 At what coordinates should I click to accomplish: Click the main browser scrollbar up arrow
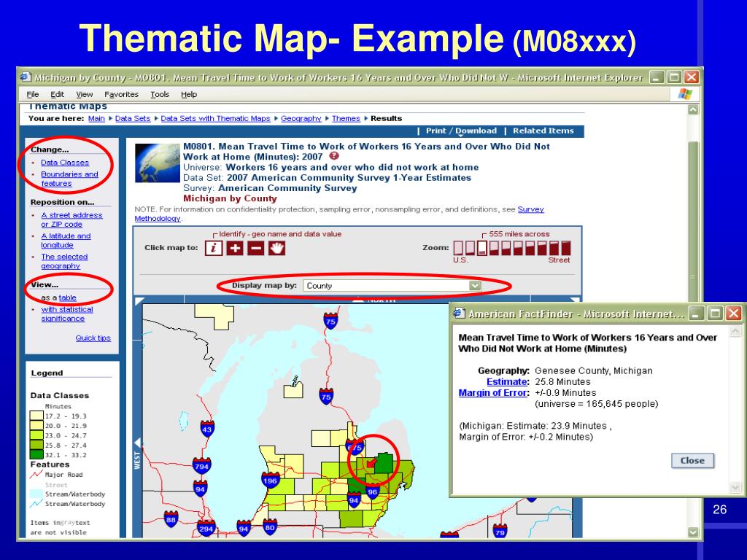point(693,109)
